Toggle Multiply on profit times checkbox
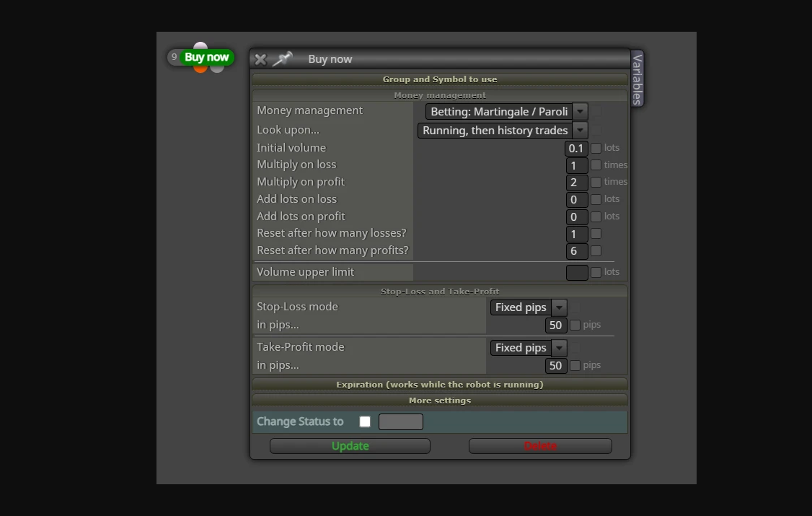The width and height of the screenshot is (812, 516). [x=596, y=182]
